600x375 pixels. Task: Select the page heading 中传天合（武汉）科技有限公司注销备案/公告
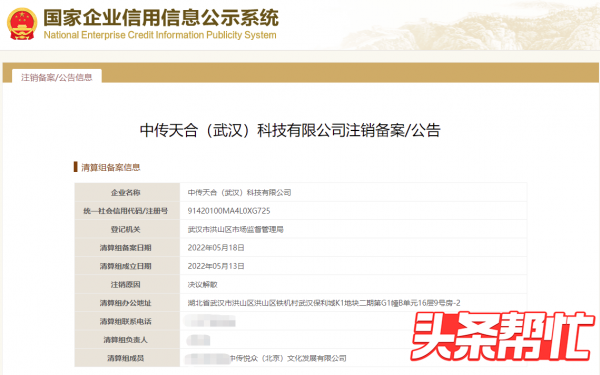(290, 130)
